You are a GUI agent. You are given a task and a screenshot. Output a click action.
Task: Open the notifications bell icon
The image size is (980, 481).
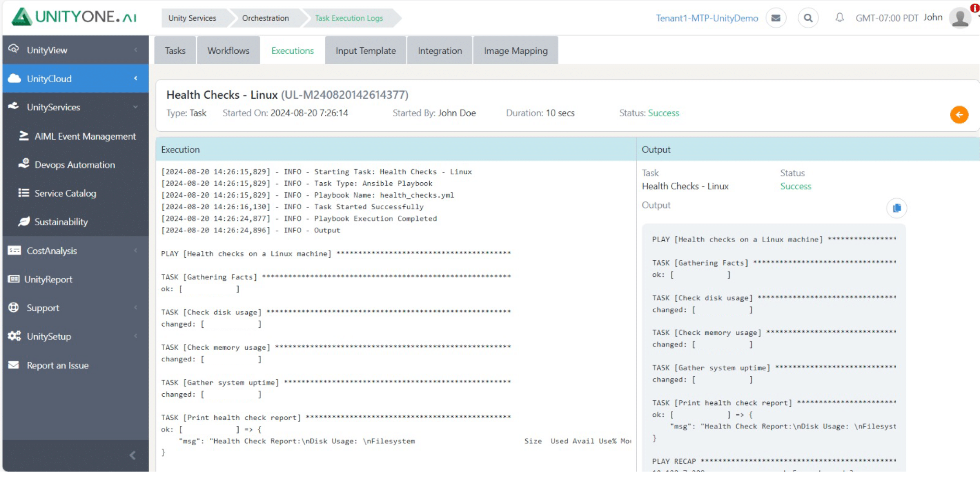(x=839, y=18)
